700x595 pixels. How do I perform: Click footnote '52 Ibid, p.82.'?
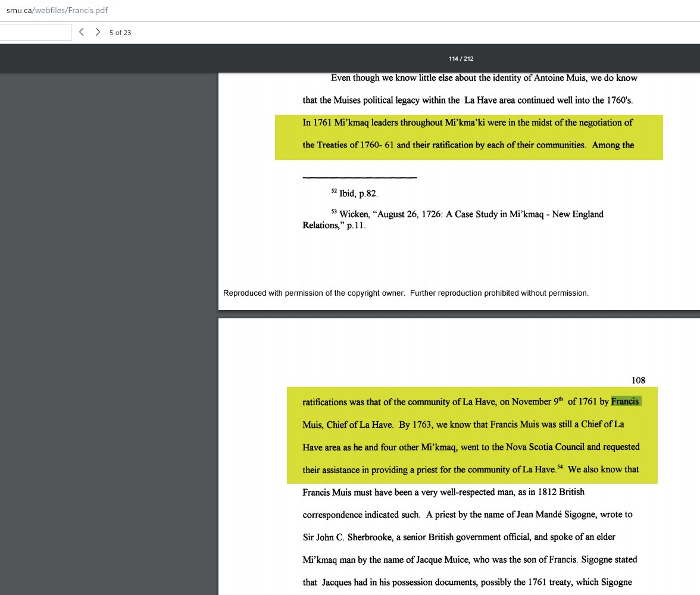pos(355,193)
